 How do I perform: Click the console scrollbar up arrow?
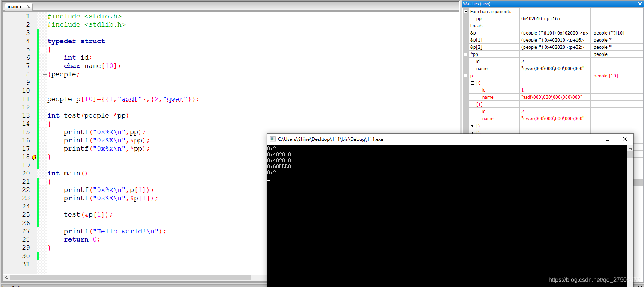pos(630,148)
